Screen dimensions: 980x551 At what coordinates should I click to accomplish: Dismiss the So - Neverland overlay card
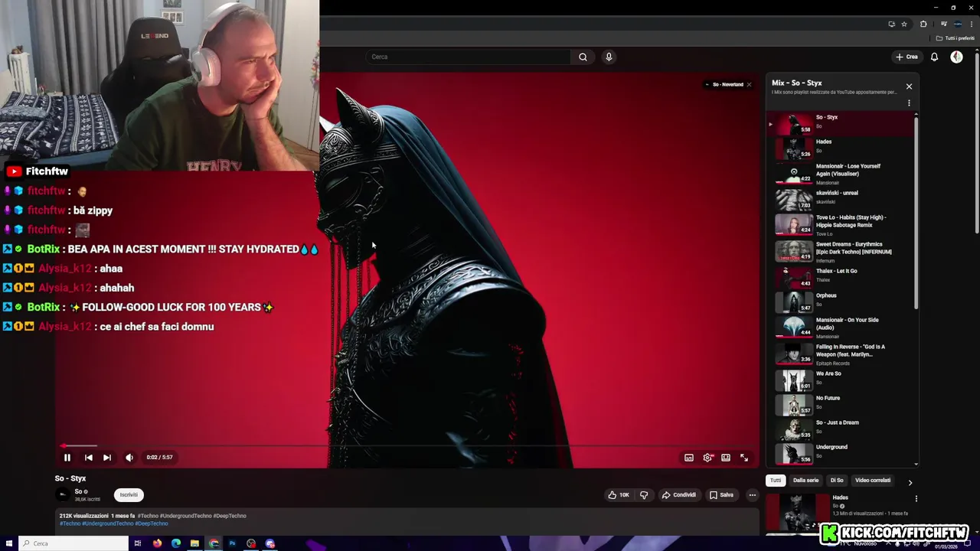749,84
